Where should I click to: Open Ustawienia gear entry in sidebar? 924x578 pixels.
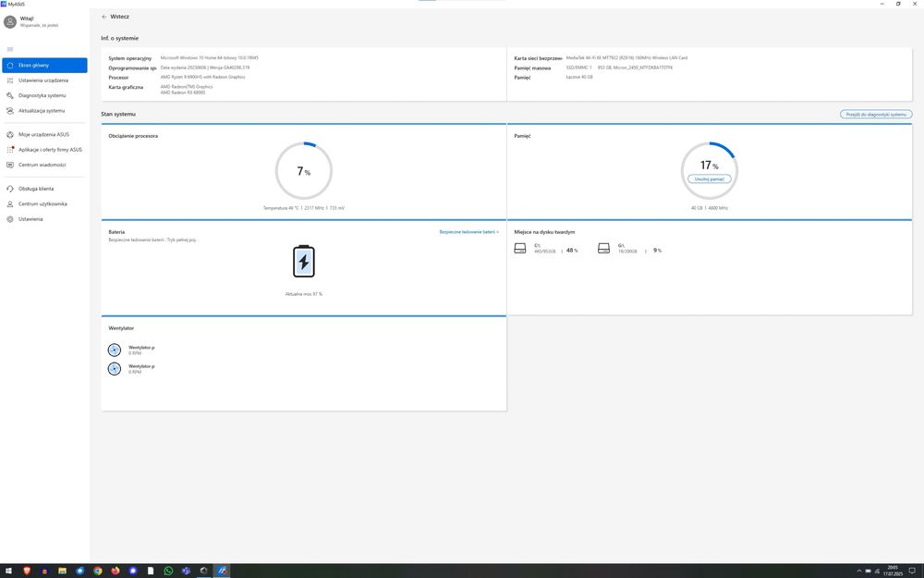[x=44, y=219]
